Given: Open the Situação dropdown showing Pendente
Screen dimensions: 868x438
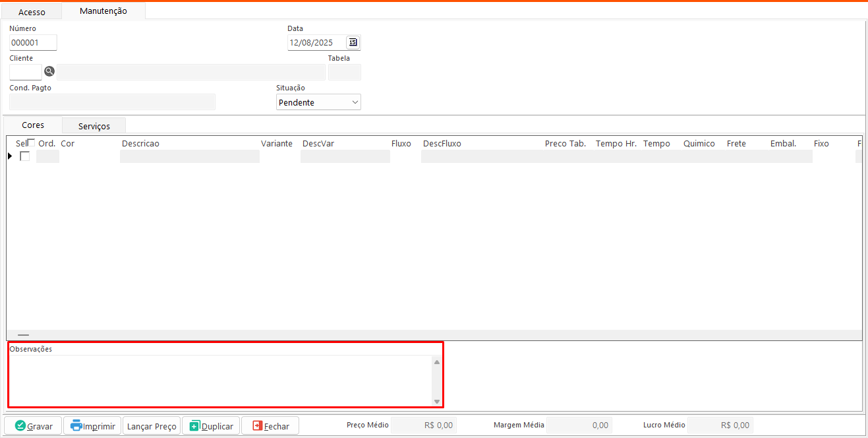Looking at the screenshot, I should 318,102.
